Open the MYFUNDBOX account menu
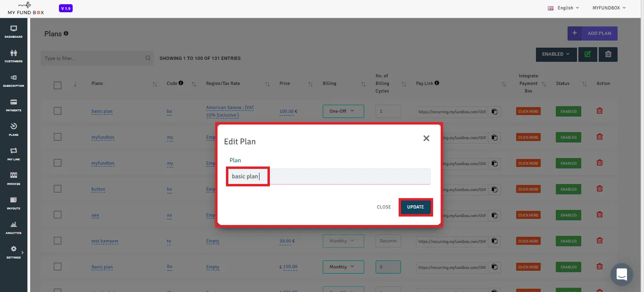The width and height of the screenshot is (644, 292). coord(609,8)
